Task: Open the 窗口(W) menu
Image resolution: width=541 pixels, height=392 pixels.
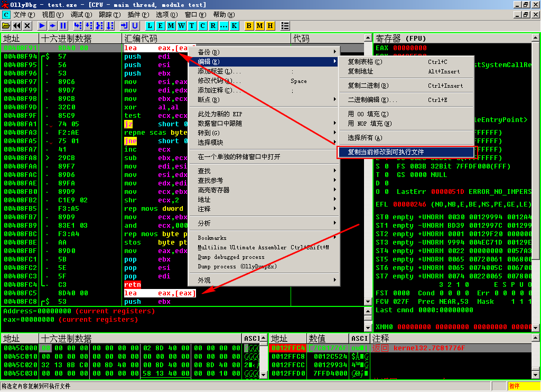Action: [195, 14]
